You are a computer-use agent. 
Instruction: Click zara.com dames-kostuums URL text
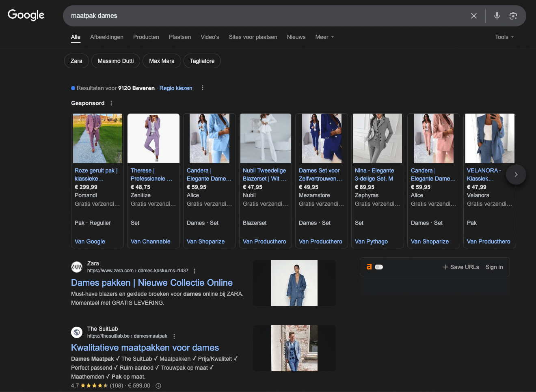[138, 271]
